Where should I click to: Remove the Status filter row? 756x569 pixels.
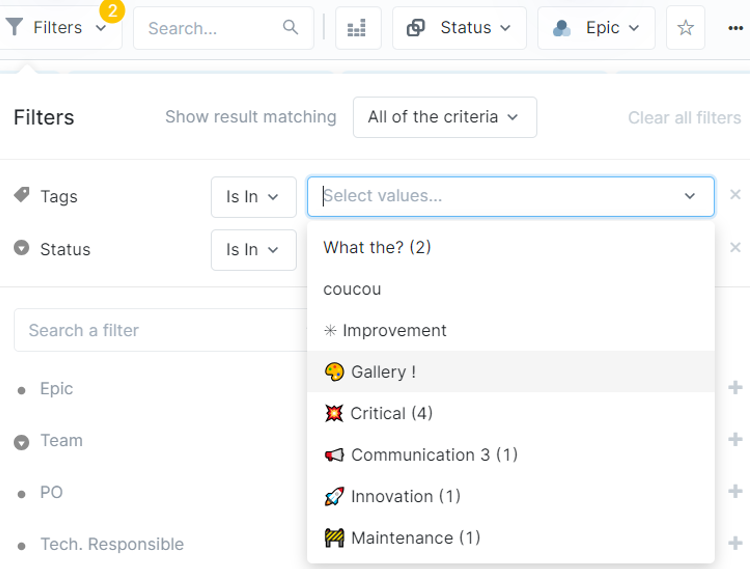(x=735, y=247)
